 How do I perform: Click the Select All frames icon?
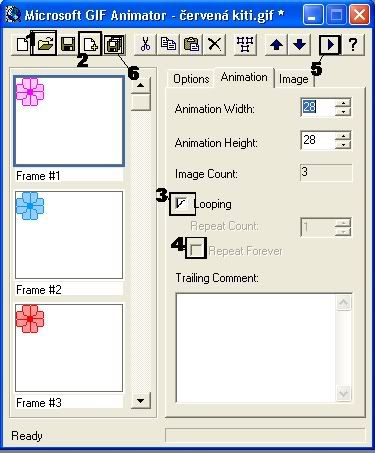click(x=245, y=44)
